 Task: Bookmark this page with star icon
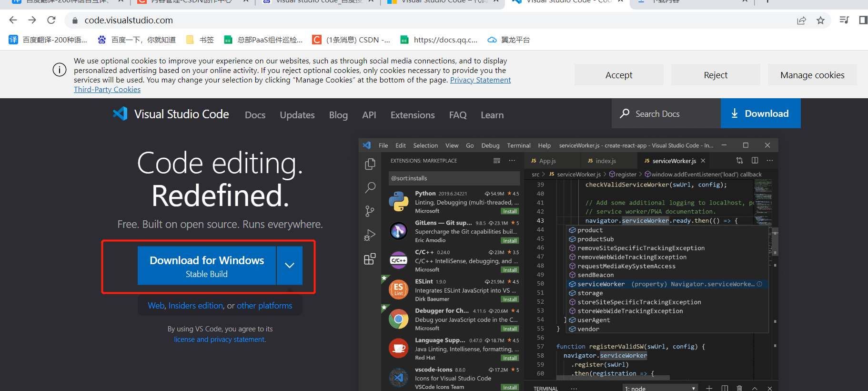point(820,20)
